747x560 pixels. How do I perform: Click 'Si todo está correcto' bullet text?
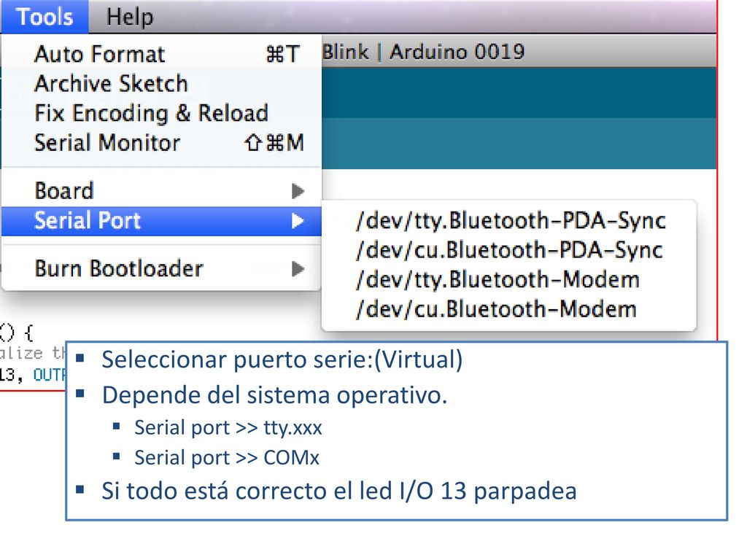pyautogui.click(x=339, y=491)
